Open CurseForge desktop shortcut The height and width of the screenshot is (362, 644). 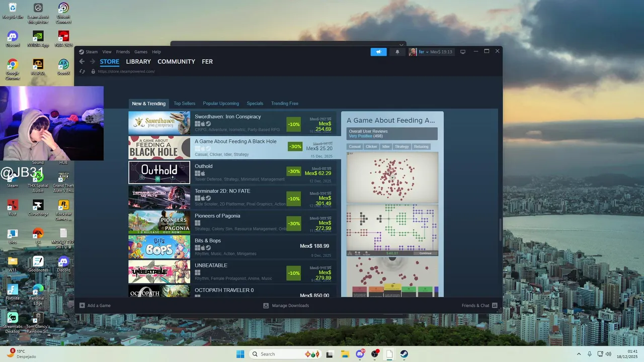point(38,208)
